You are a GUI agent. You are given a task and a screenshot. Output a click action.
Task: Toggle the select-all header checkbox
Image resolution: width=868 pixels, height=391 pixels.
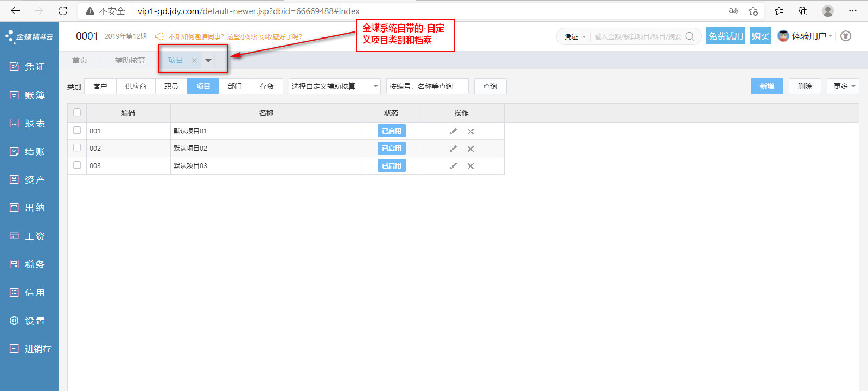(77, 112)
